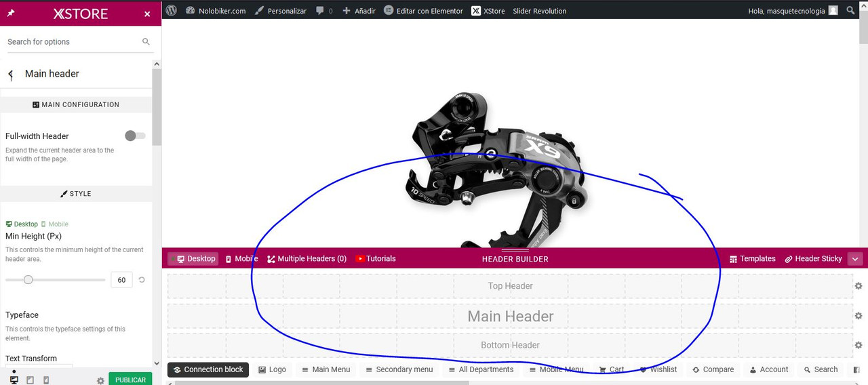Viewport: 868px width, 385px height.
Task: Select the Desktop header builder tab
Action: coord(193,258)
